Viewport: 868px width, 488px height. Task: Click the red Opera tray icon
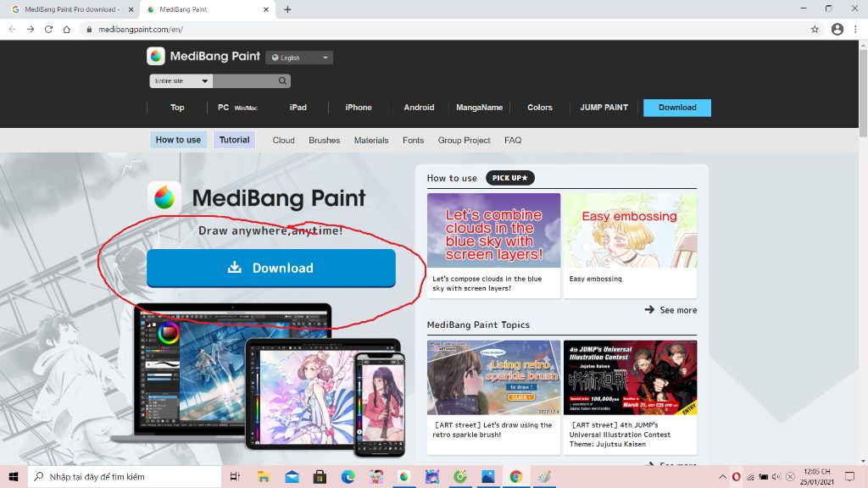(x=737, y=476)
